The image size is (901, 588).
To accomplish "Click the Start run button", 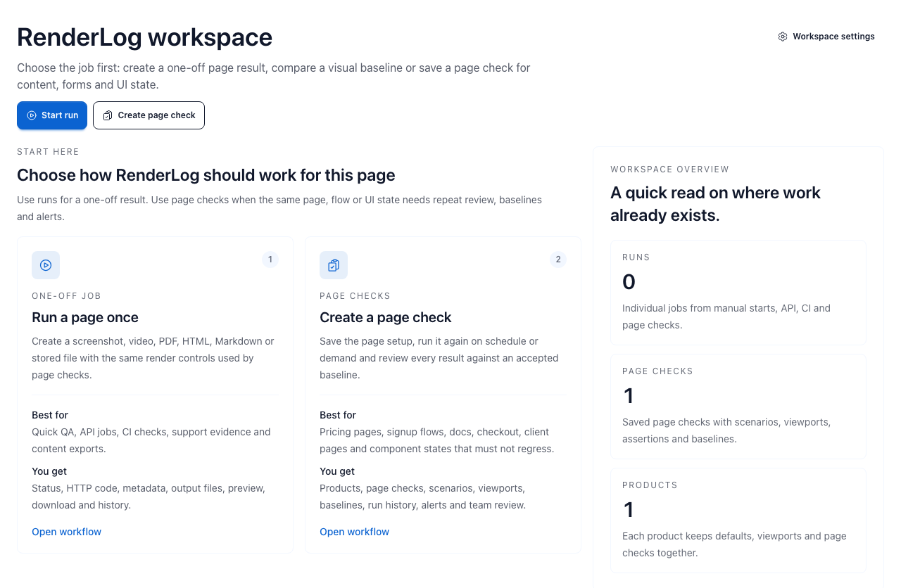I will pos(52,115).
